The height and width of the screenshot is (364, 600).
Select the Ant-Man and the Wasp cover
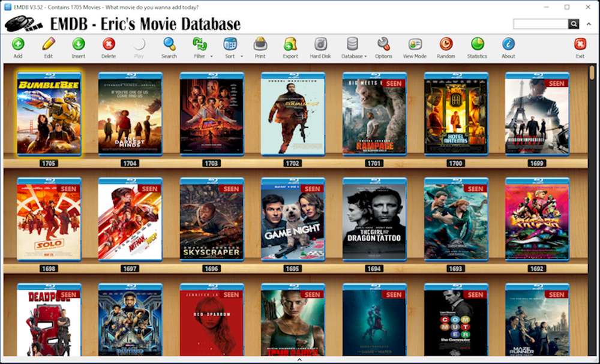point(130,219)
